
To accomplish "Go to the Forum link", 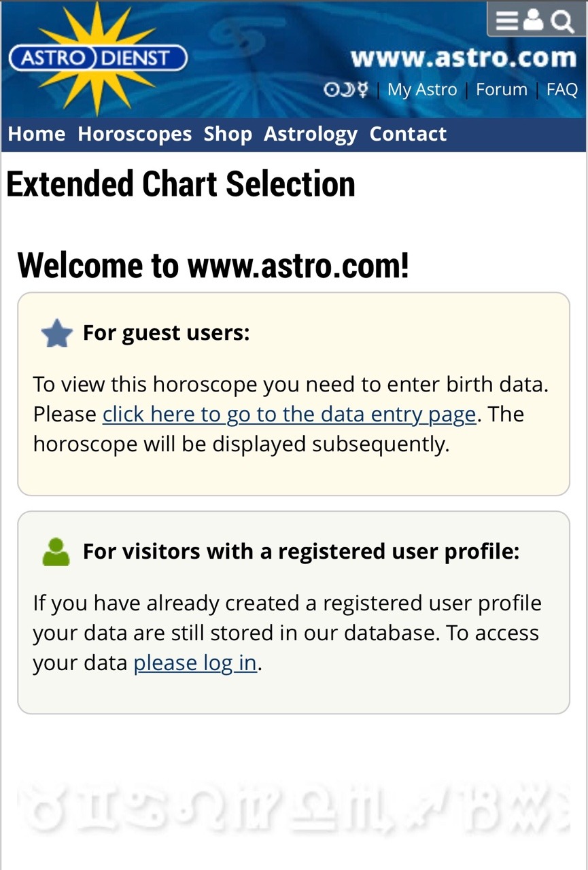I will [x=502, y=90].
